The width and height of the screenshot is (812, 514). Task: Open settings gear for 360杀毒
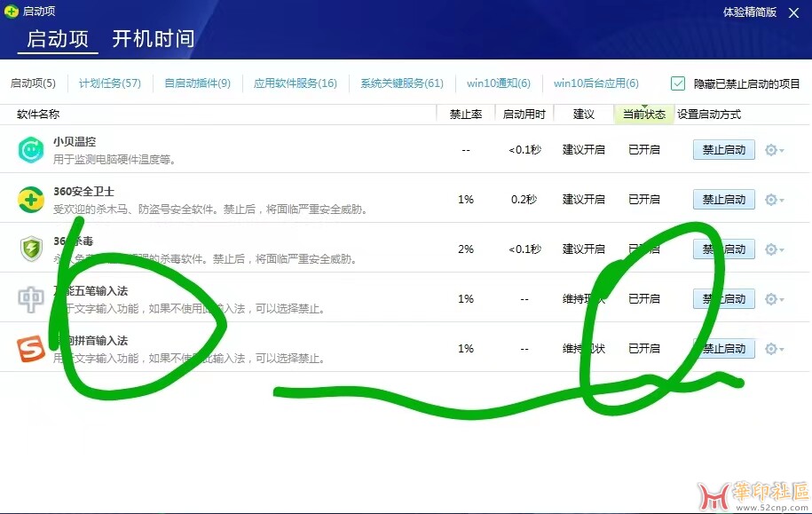pyautogui.click(x=774, y=249)
